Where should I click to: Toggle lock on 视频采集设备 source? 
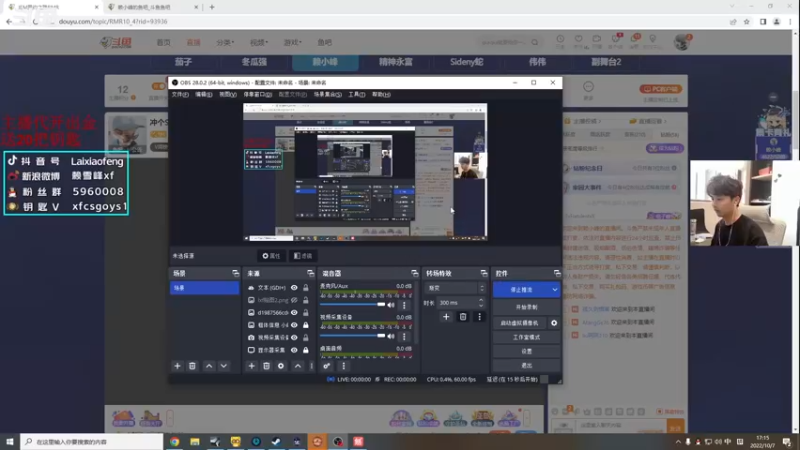click(x=306, y=337)
